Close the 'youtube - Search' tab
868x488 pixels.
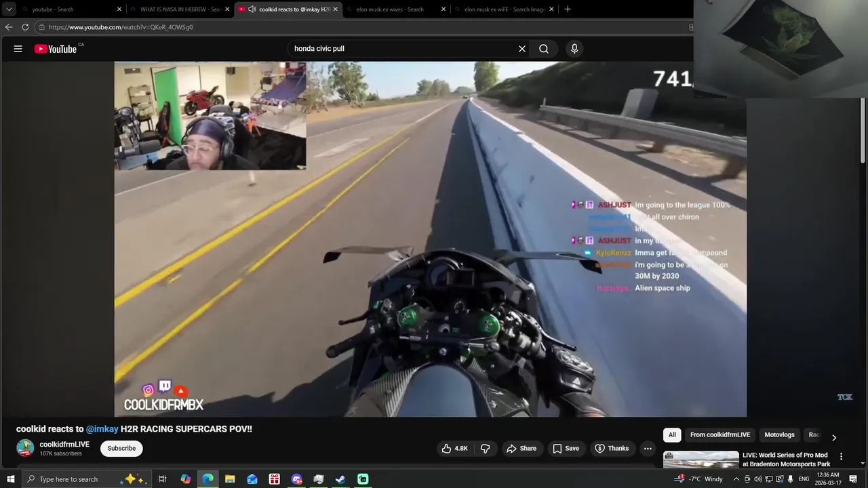(x=119, y=9)
